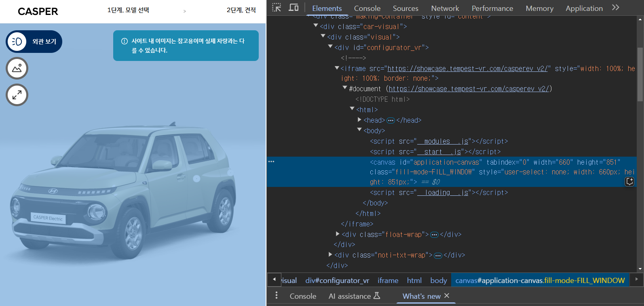Click the head node ellipsis badge
The height and width of the screenshot is (306, 644).
391,120
